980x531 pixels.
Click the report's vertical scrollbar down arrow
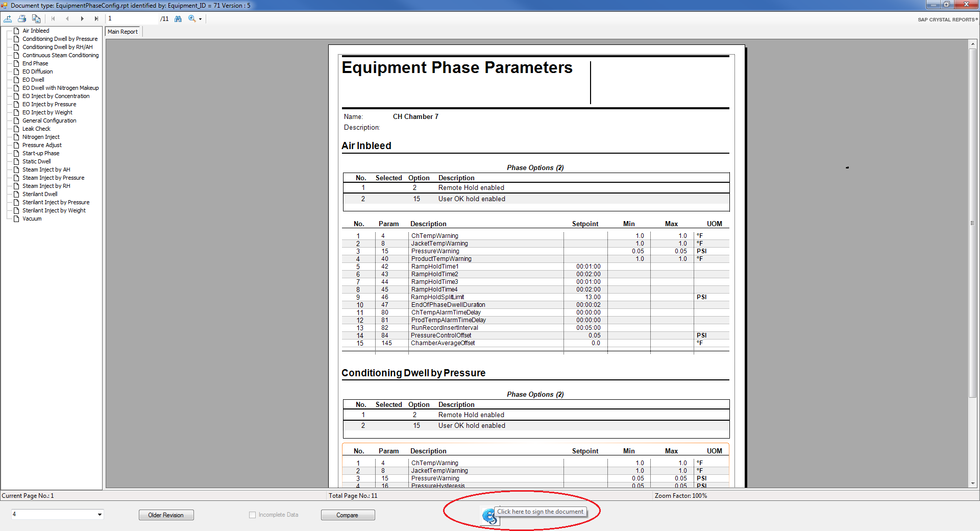click(x=972, y=484)
